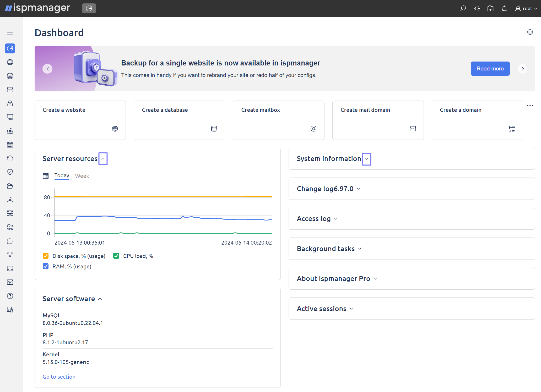Uncheck the RAM, % (usage) checkbox

pyautogui.click(x=46, y=266)
